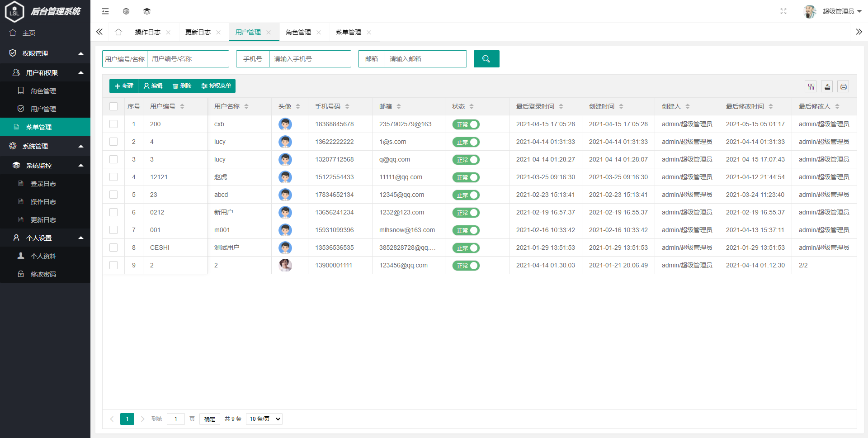Toggle fullscreen with the expand icon
The width and height of the screenshot is (868, 438).
click(x=783, y=11)
